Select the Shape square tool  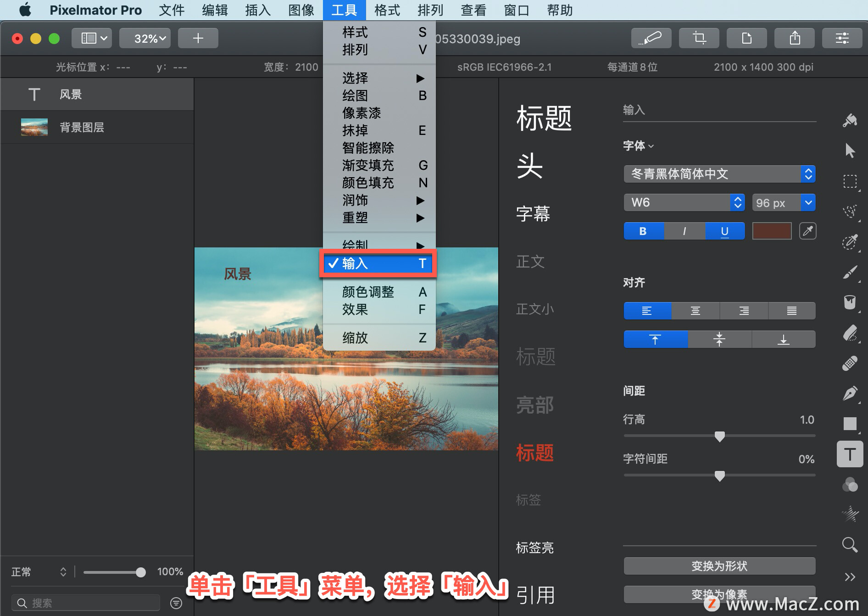point(850,423)
